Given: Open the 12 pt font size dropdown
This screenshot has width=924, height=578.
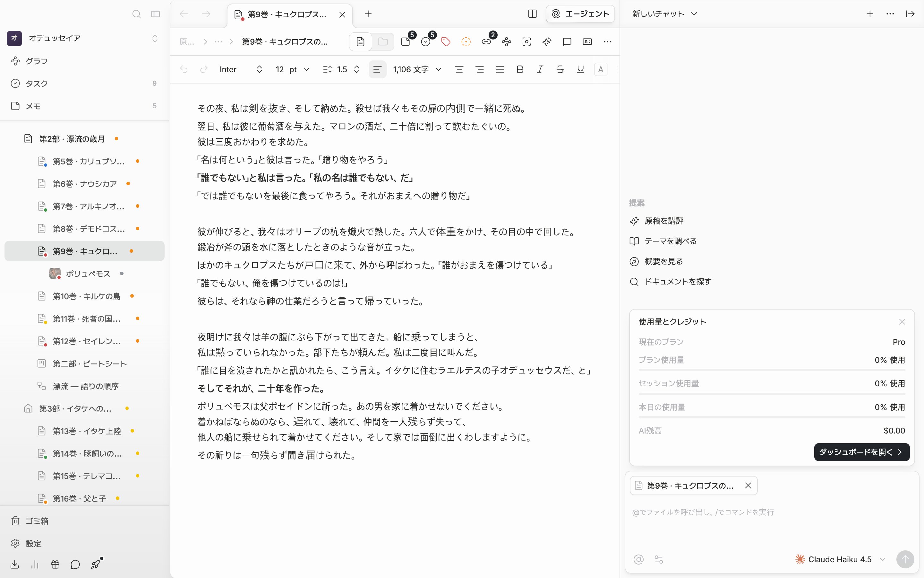Looking at the screenshot, I should pyautogui.click(x=292, y=70).
